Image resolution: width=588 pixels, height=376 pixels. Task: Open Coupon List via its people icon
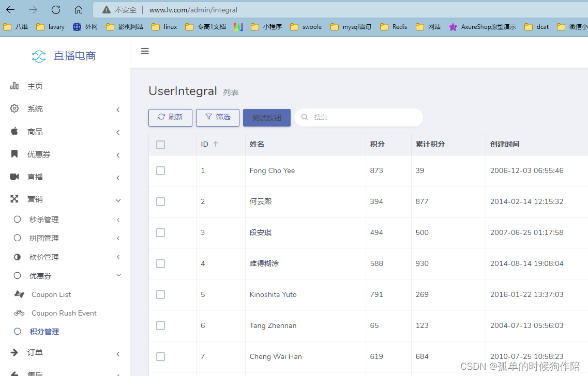tap(20, 294)
